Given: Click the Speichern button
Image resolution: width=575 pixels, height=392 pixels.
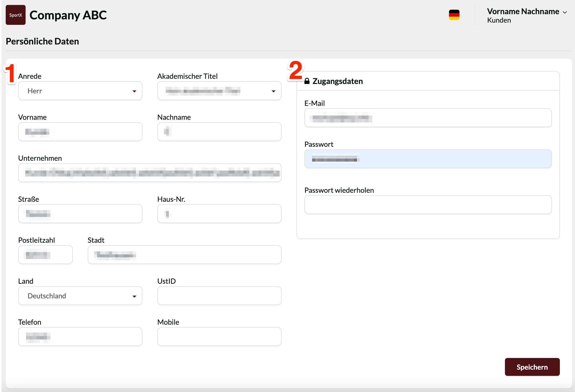Looking at the screenshot, I should coord(532,367).
